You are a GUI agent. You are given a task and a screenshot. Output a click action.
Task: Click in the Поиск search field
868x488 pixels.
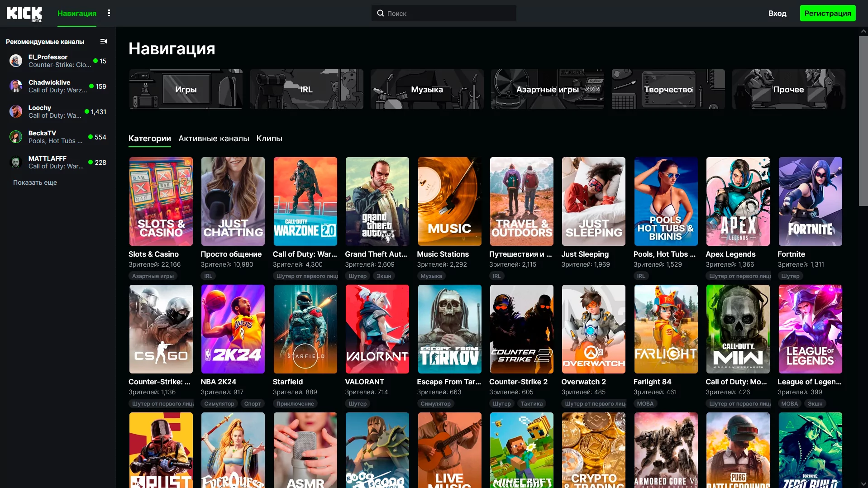click(444, 13)
